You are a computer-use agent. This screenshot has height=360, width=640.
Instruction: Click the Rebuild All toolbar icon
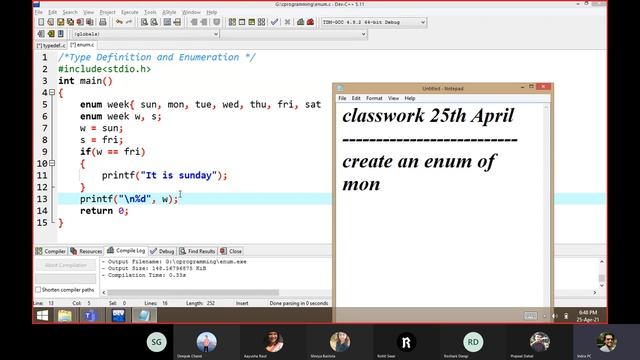[x=262, y=22]
